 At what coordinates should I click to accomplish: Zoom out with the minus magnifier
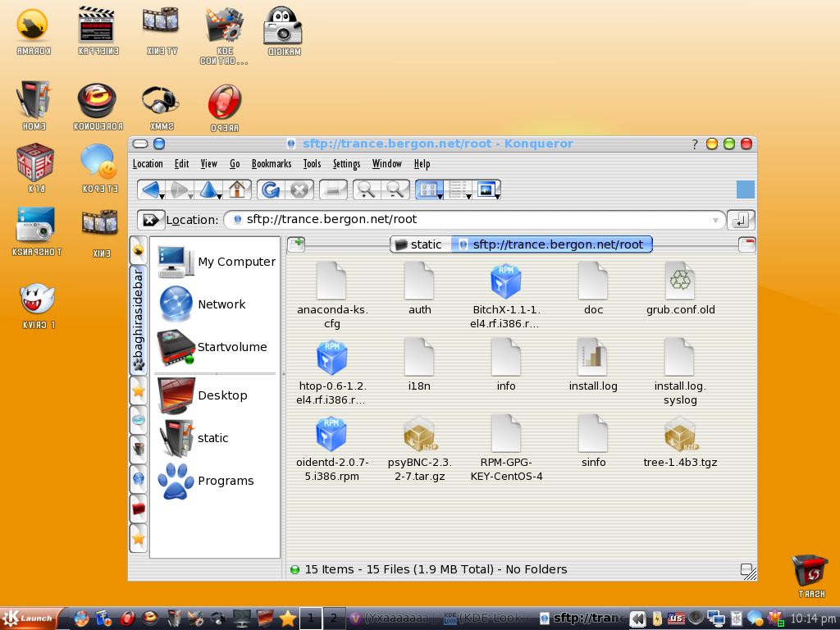395,189
